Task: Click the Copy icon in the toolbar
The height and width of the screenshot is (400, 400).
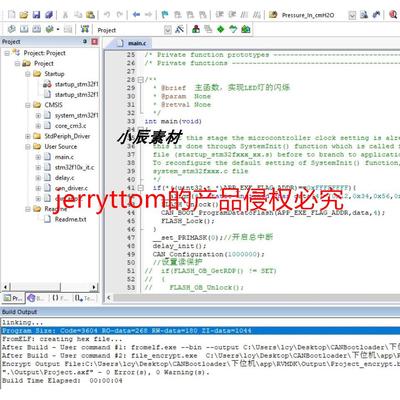Action: click(78, 15)
